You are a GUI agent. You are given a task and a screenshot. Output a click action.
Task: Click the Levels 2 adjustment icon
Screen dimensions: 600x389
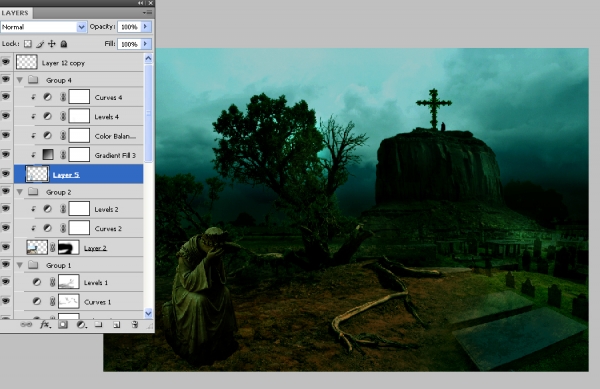tap(47, 209)
